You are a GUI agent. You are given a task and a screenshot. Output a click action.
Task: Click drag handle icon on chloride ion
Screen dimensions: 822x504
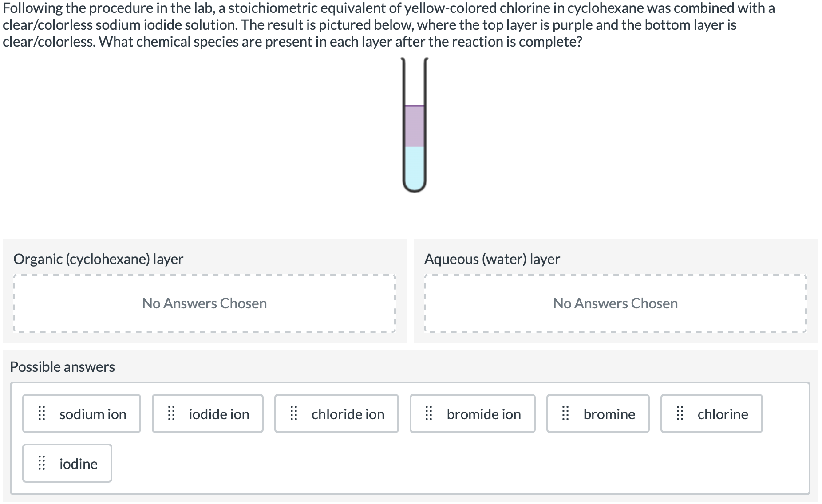pos(294,414)
